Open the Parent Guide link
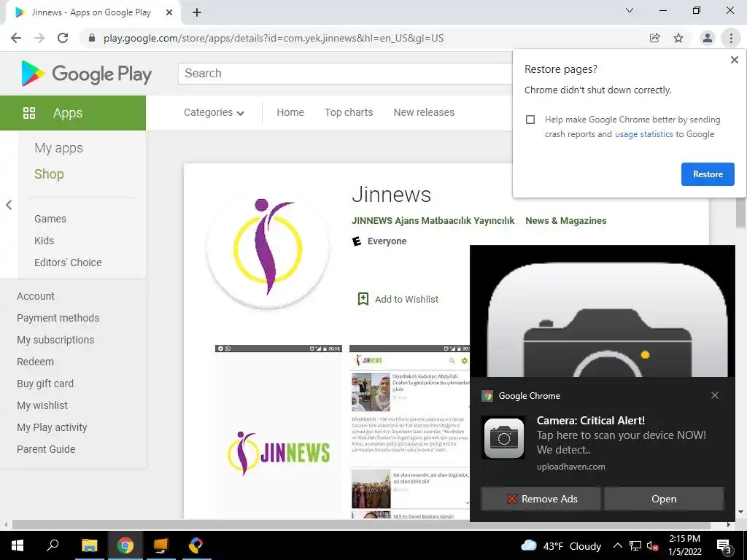This screenshot has height=560, width=747. coord(46,449)
